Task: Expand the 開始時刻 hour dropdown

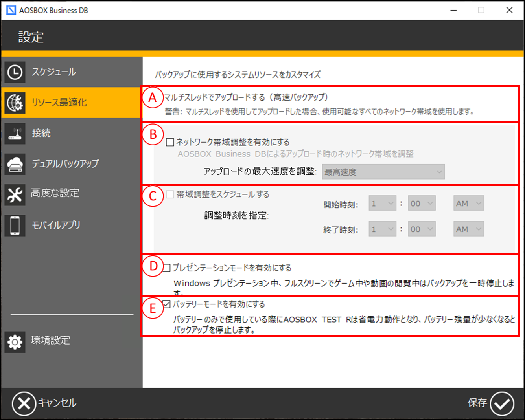Action: pos(382,203)
